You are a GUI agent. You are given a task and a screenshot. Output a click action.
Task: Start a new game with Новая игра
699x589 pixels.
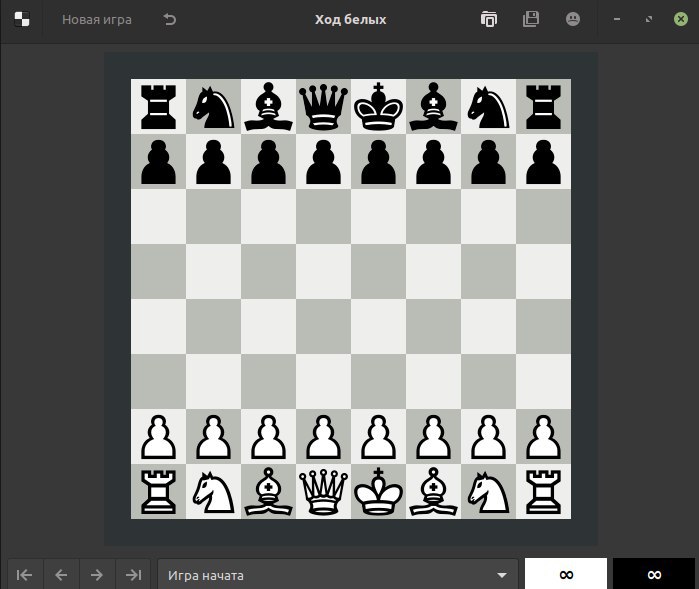pos(97,20)
